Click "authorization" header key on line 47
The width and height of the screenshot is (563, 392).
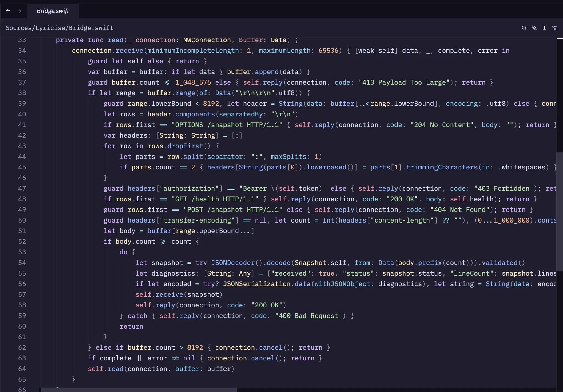189,188
